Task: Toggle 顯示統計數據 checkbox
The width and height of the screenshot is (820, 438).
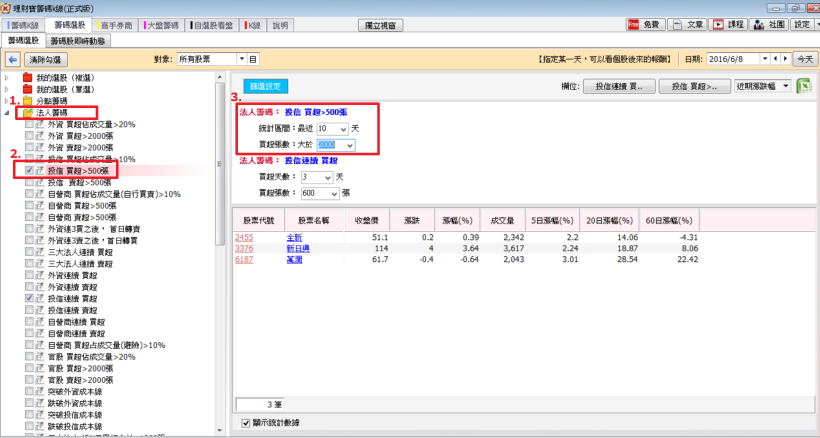Action: (246, 423)
